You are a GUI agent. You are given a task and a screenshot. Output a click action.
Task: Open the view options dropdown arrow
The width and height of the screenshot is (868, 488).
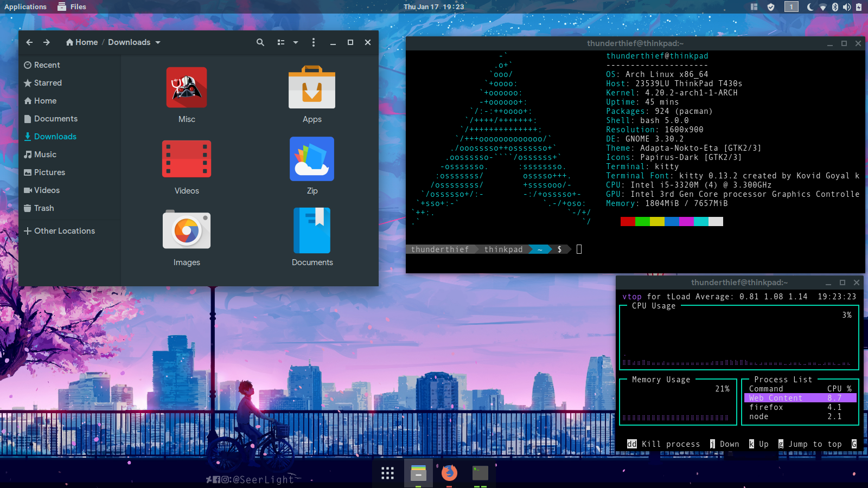point(295,42)
